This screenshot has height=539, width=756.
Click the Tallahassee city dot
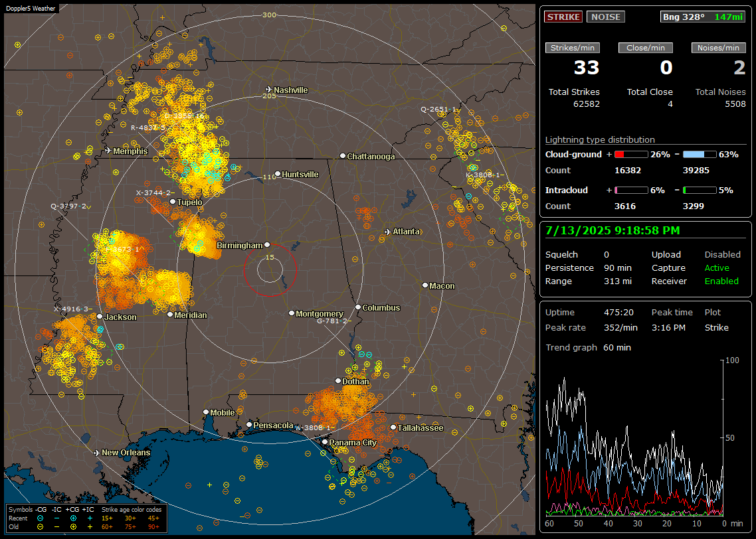click(x=393, y=427)
